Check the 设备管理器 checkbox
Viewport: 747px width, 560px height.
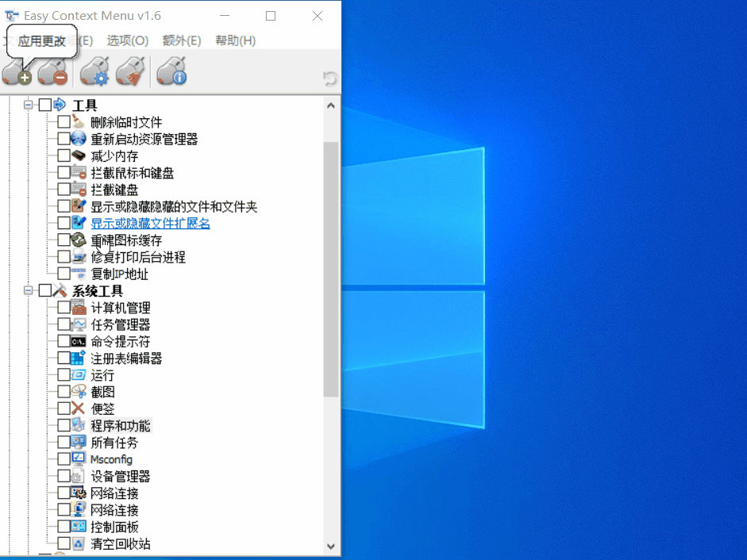point(64,476)
